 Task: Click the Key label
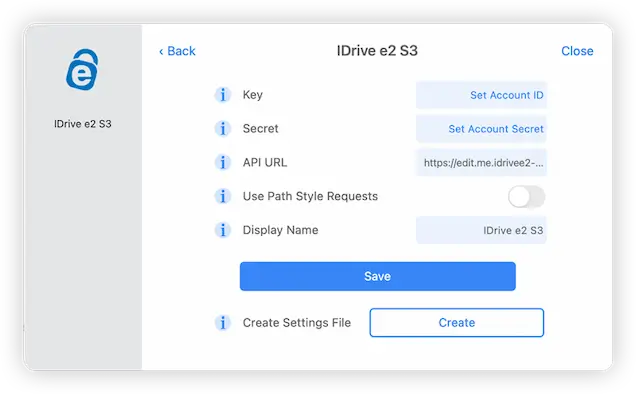(x=253, y=95)
